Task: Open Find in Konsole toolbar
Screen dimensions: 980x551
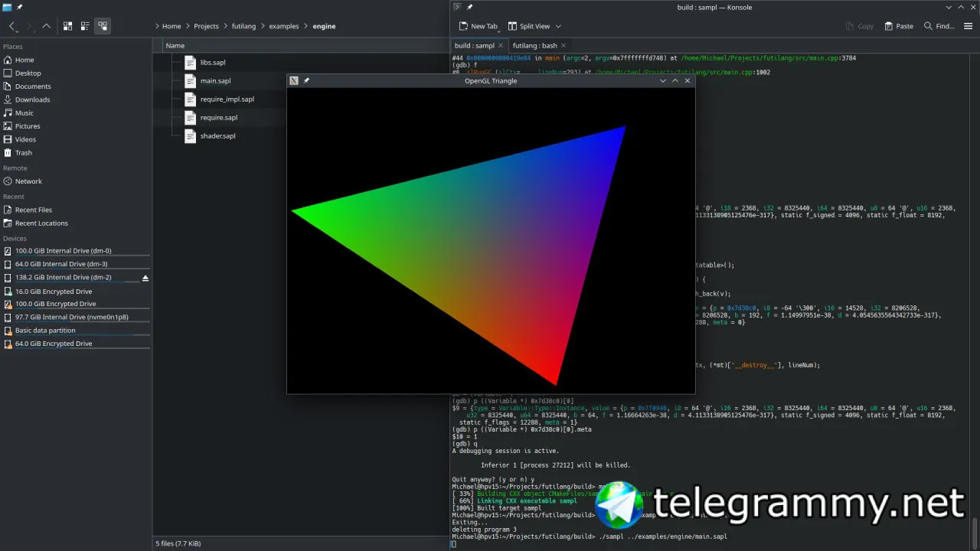Action: tap(939, 26)
